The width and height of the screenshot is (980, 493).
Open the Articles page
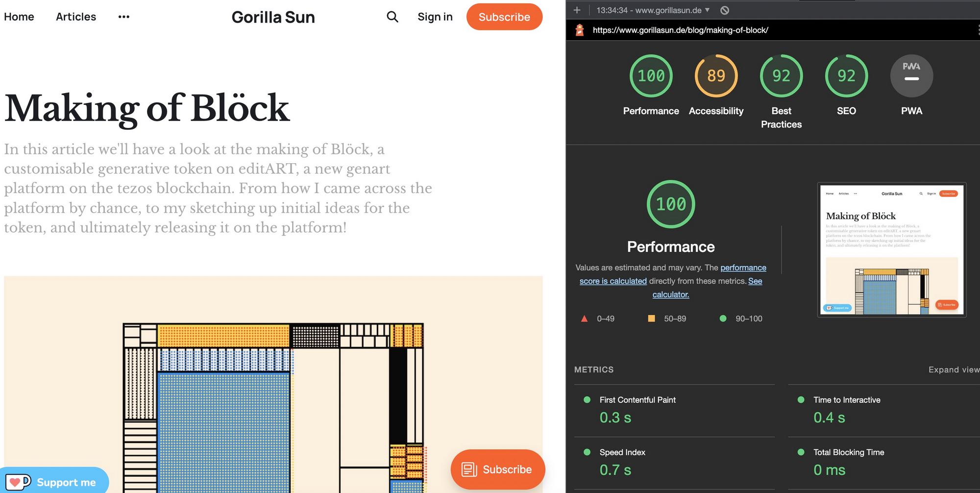coord(76,17)
